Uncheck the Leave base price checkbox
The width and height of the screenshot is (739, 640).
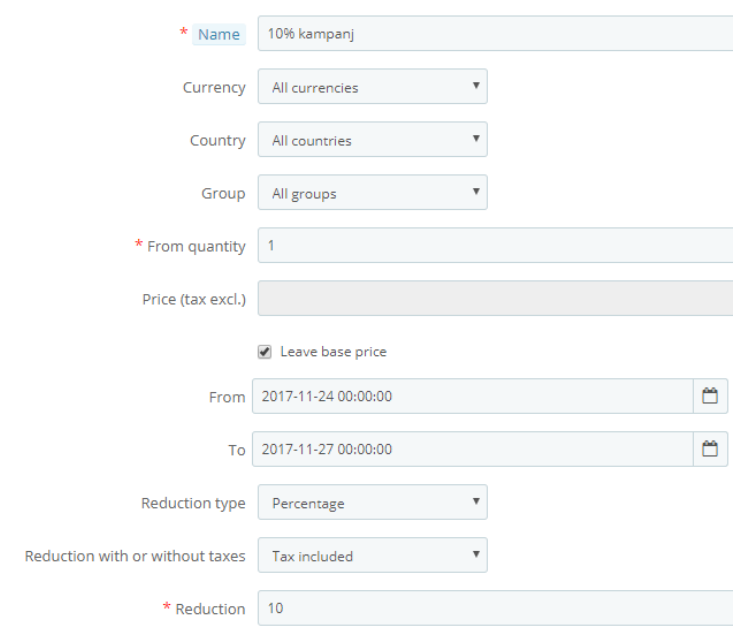[265, 352]
